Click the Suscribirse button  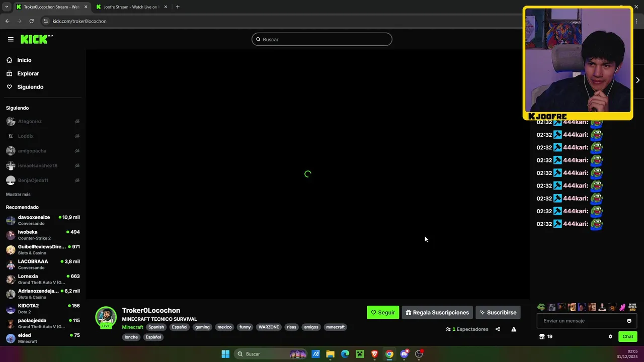(x=498, y=312)
